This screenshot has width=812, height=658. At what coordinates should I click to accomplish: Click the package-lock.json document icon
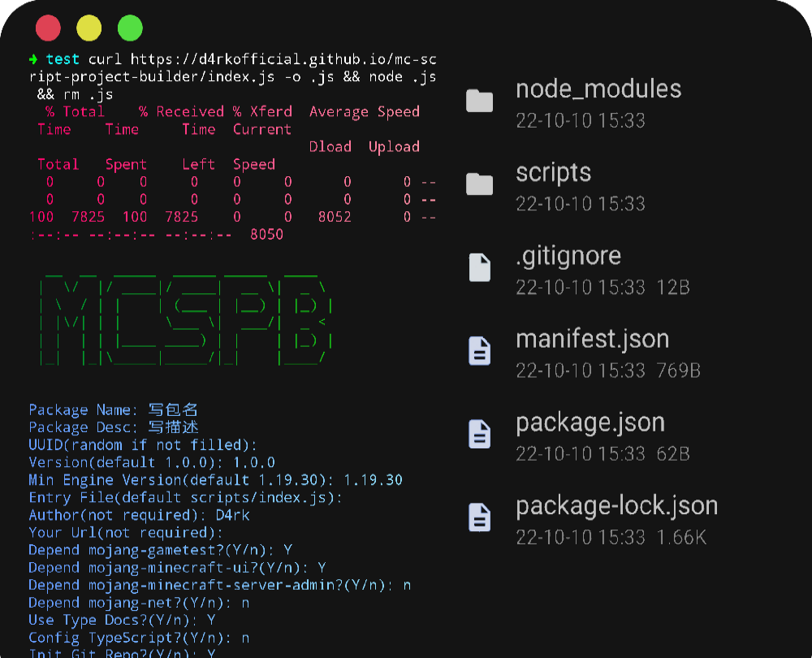click(x=480, y=517)
